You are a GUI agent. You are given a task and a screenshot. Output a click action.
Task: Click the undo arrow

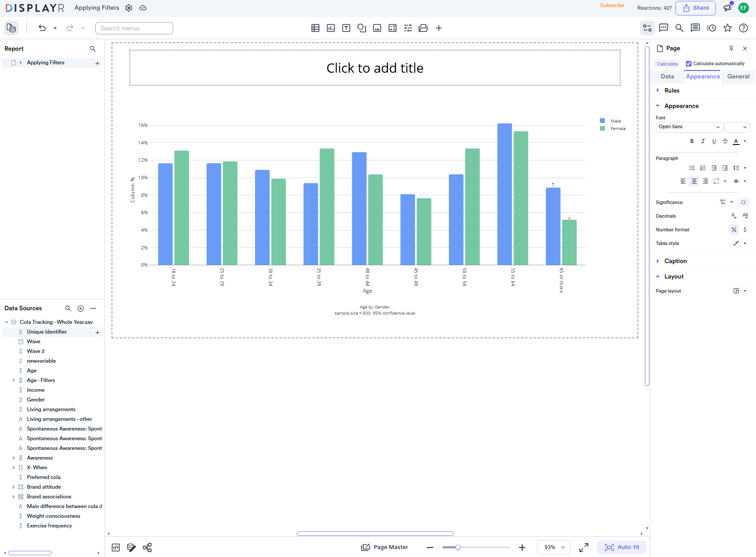pyautogui.click(x=42, y=28)
